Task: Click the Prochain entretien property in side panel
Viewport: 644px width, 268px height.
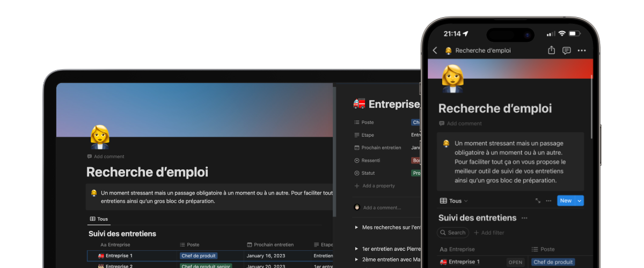Action: coord(378,147)
